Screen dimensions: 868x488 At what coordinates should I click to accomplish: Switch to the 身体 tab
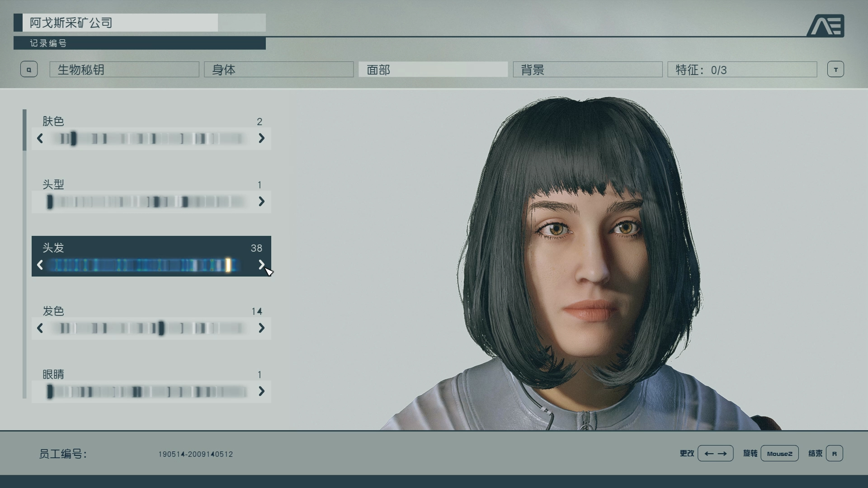point(278,70)
